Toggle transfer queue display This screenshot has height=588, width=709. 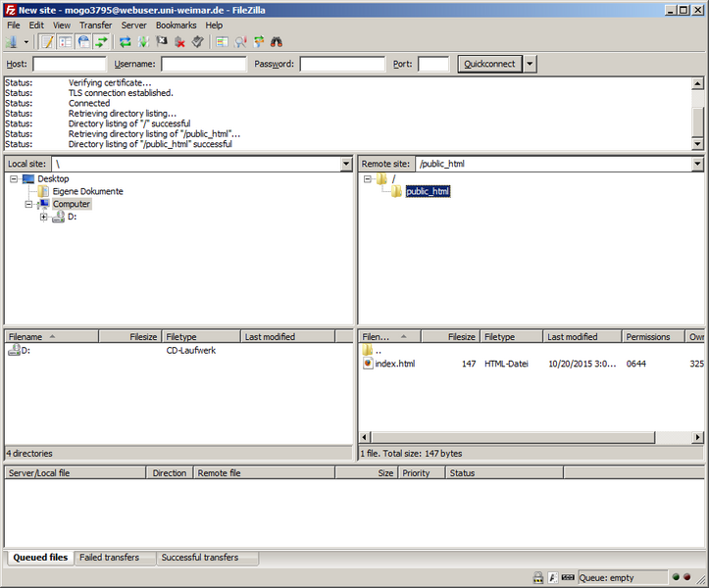point(102,42)
